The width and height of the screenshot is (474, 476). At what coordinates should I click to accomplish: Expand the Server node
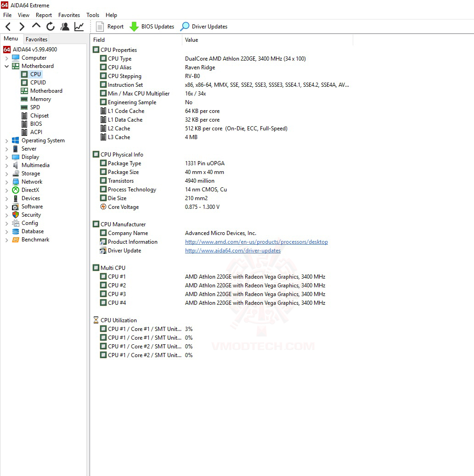pos(7,149)
